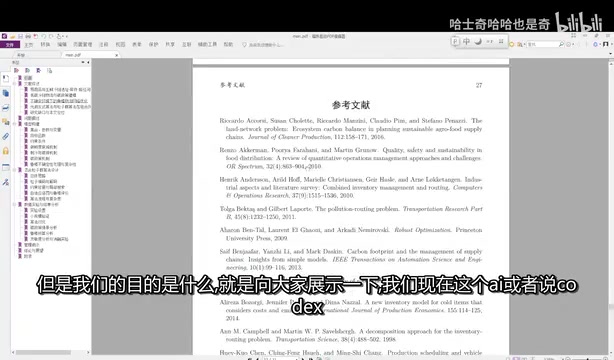Click the magnifier search icon in find box

[x=561, y=45]
